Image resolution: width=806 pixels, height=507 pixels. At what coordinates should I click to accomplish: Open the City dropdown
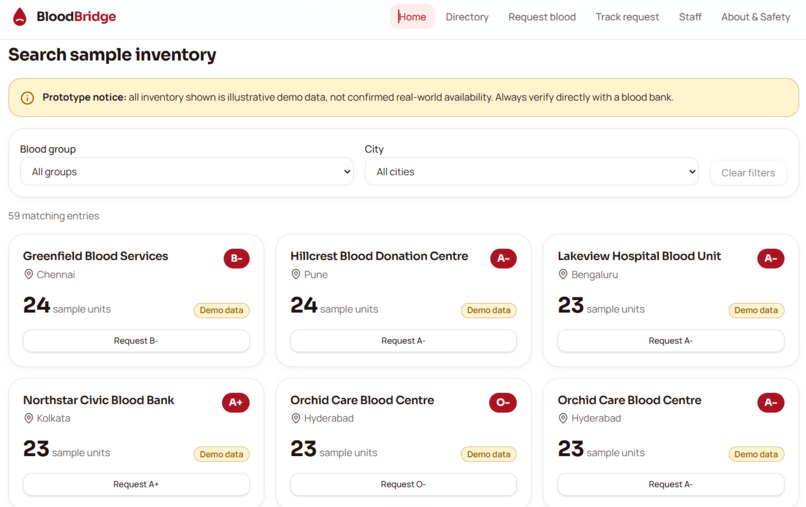532,172
